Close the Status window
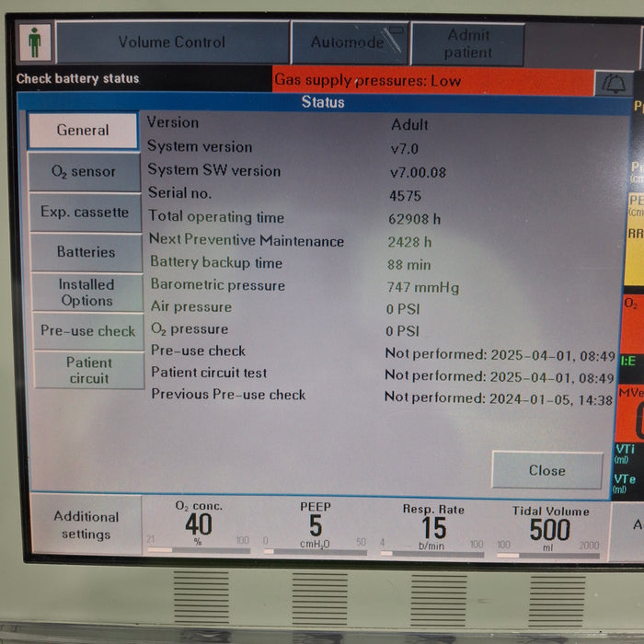Viewport: 644px width, 644px height. pyautogui.click(x=546, y=470)
